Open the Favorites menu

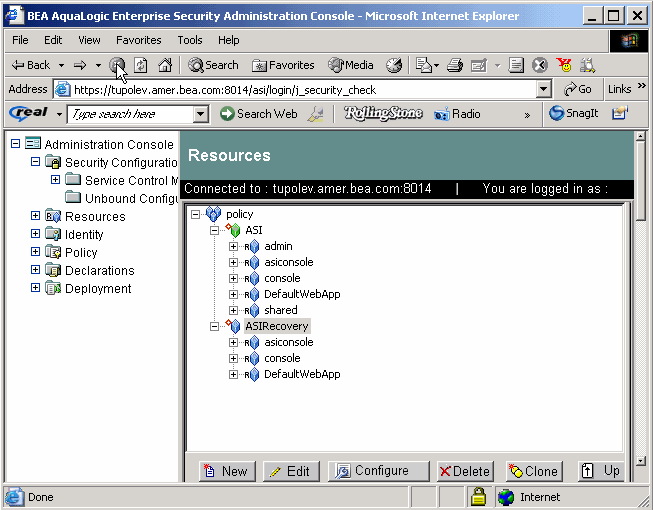(x=138, y=40)
